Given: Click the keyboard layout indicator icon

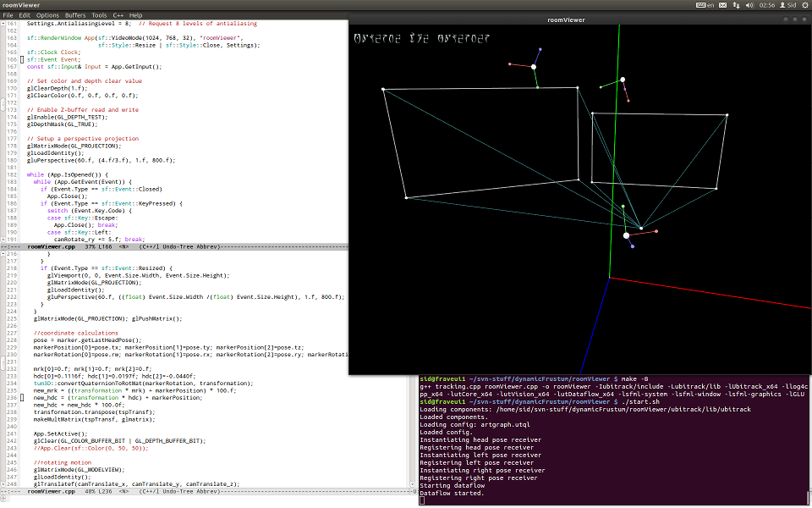Looking at the screenshot, I should [700, 5].
